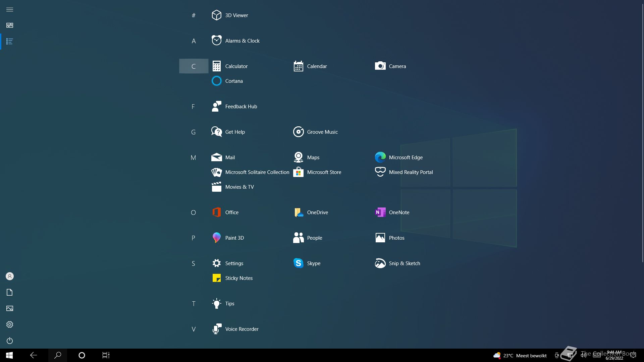This screenshot has height=362, width=644.
Task: Open the Power options menu
Action: 10,341
